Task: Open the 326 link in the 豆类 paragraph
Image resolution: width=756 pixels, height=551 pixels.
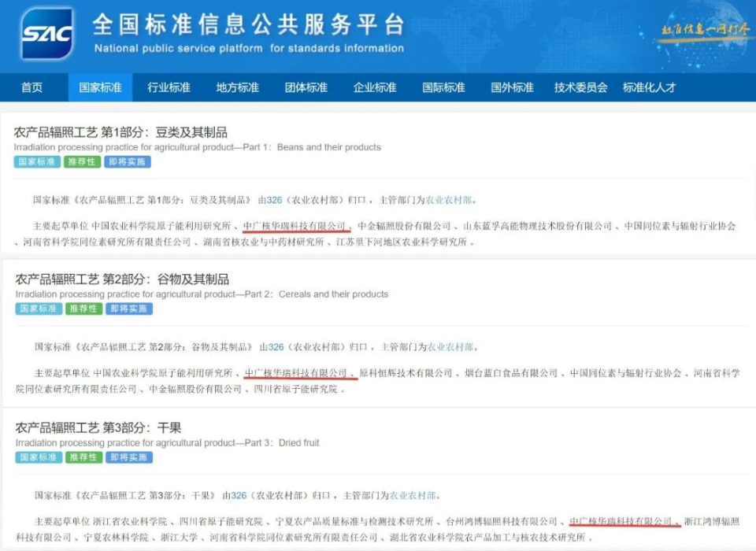Action: [x=274, y=200]
